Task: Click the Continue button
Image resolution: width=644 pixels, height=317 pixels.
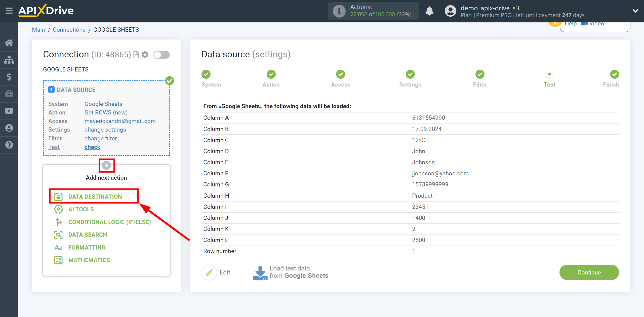Action: (589, 272)
